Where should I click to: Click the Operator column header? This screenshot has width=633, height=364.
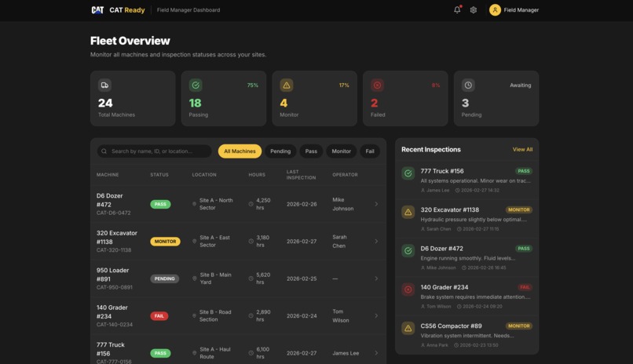tap(345, 174)
